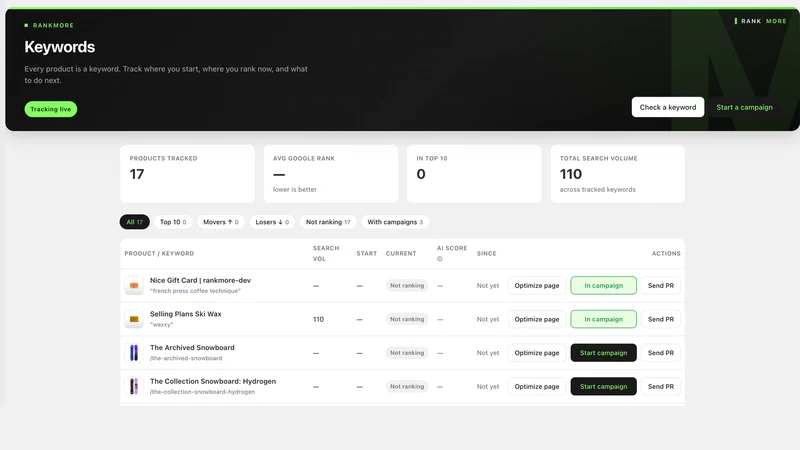Send PR for The Archived Snowboard
The height and width of the screenshot is (450, 800).
[x=661, y=353]
